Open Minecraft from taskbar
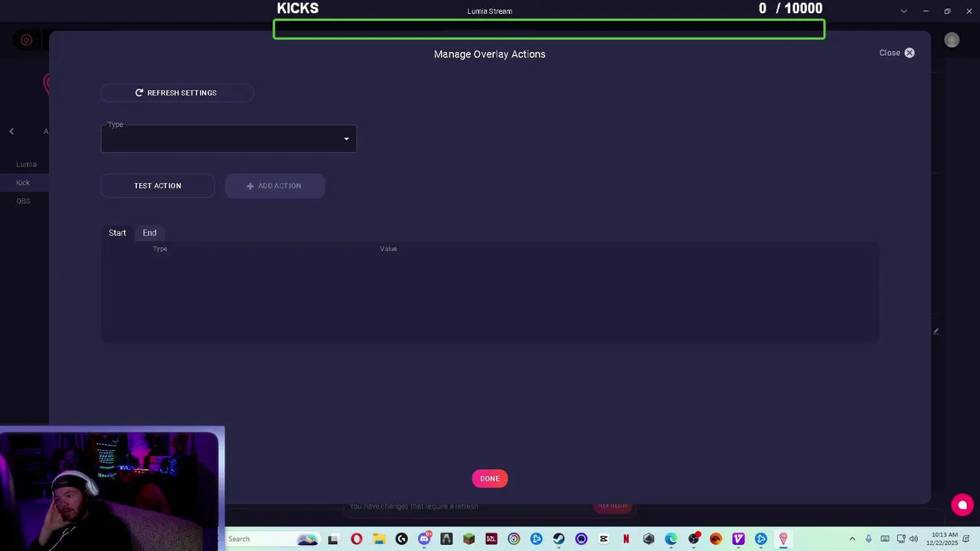 coord(469,540)
